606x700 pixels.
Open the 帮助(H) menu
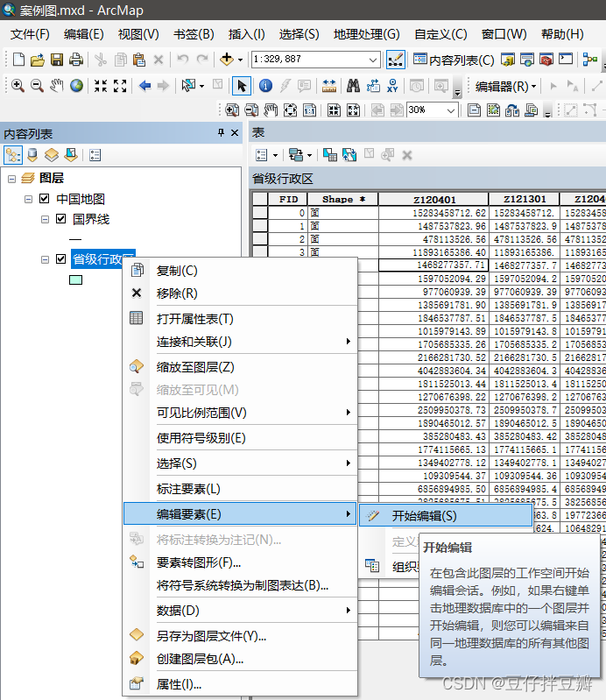point(562,34)
